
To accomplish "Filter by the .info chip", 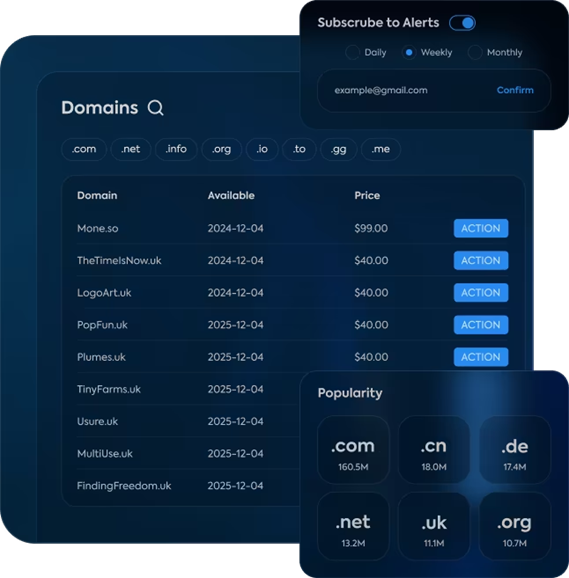I will click(176, 149).
